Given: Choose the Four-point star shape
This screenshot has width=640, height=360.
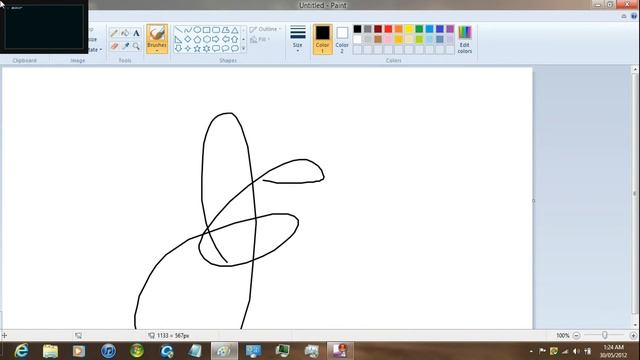Looking at the screenshot, I should pyautogui.click(x=188, y=49).
